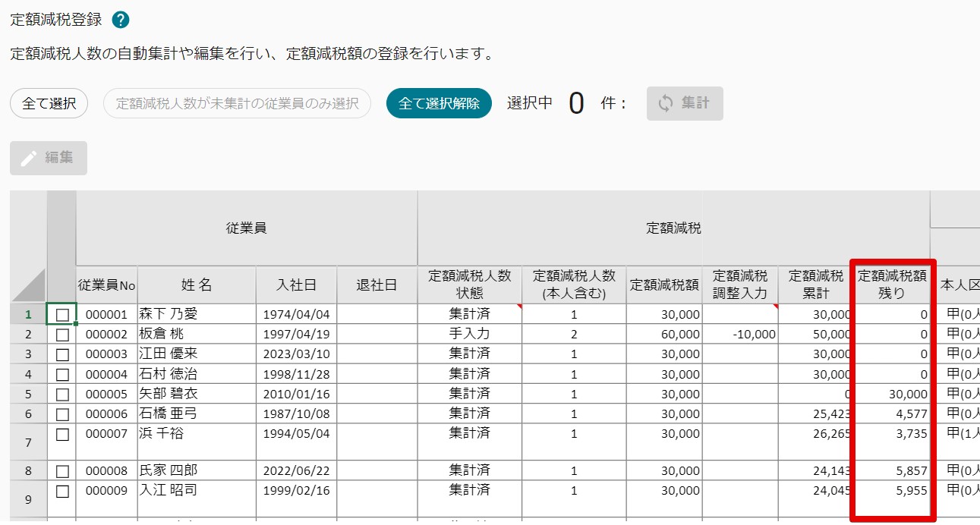Click the -10,000 adjustment cell

pyautogui.click(x=740, y=334)
